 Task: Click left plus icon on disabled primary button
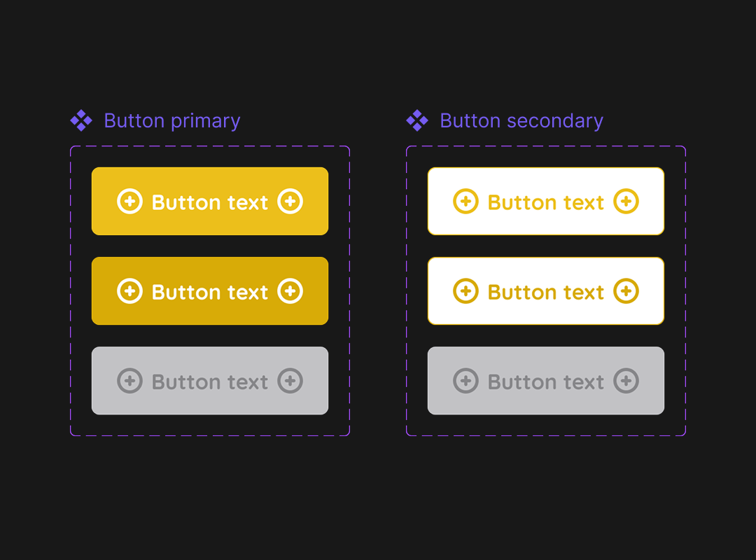coord(129,381)
